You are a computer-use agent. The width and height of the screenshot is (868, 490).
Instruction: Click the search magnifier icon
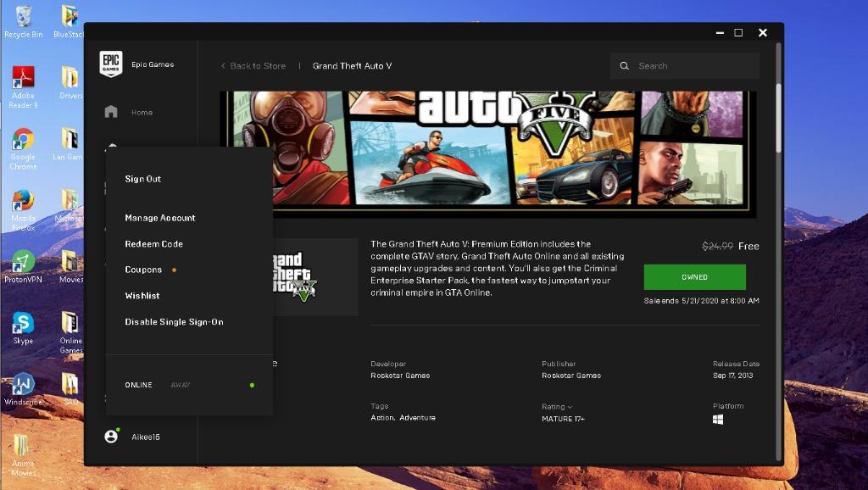click(x=625, y=66)
